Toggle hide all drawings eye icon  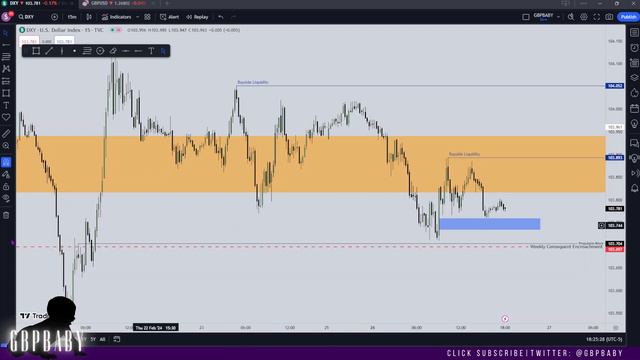point(6,199)
